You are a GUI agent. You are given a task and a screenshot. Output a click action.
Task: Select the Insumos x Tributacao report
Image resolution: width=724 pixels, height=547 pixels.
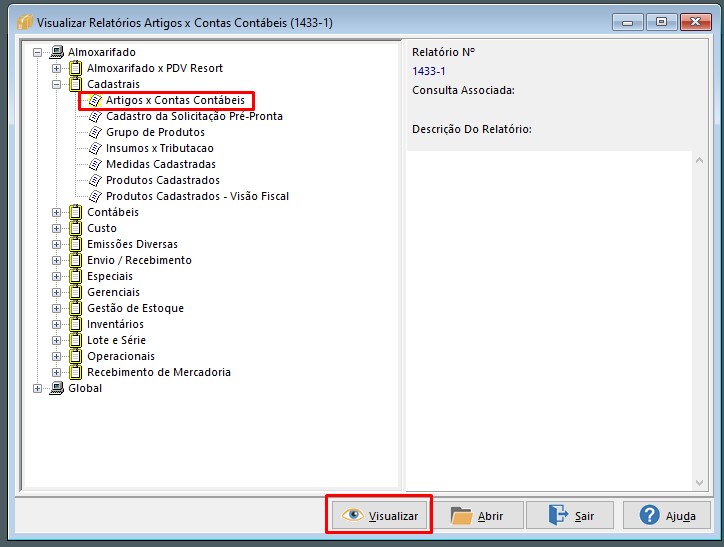pos(160,148)
